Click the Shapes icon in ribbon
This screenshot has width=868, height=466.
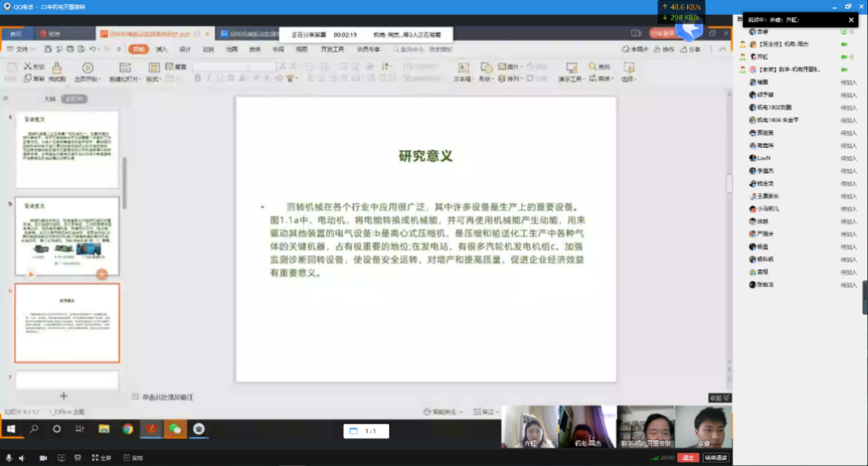point(486,68)
